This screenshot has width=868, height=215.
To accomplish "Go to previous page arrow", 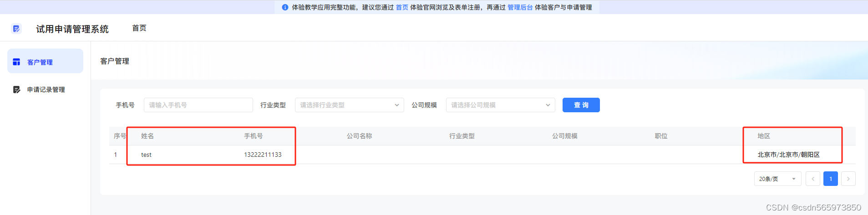I will tap(813, 179).
